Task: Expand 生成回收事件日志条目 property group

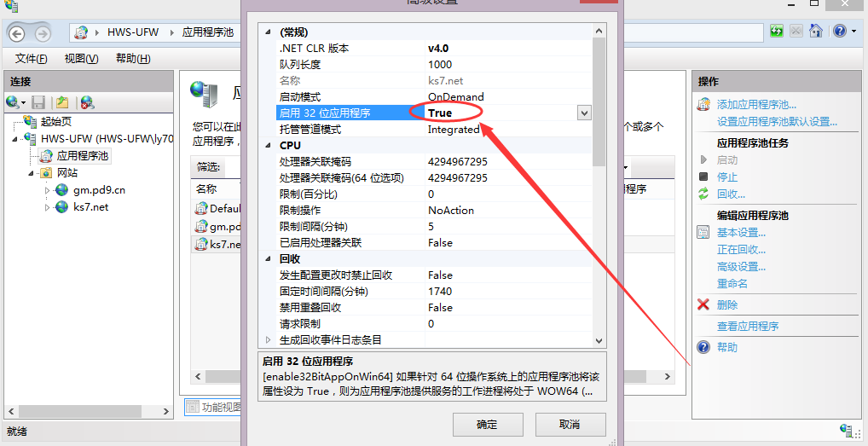Action: pos(269,339)
